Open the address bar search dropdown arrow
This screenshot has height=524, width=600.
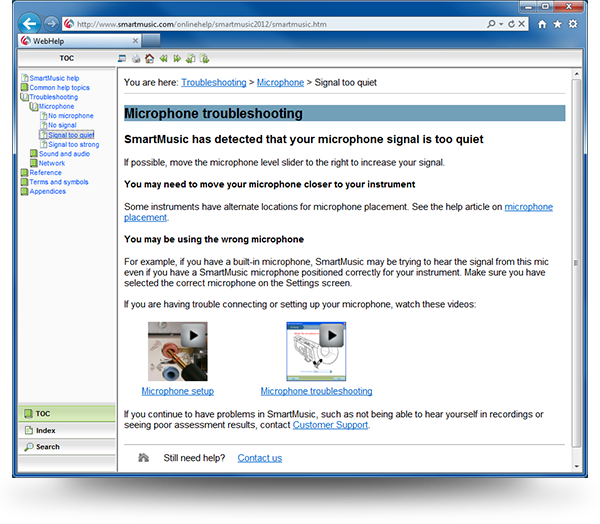[x=501, y=24]
